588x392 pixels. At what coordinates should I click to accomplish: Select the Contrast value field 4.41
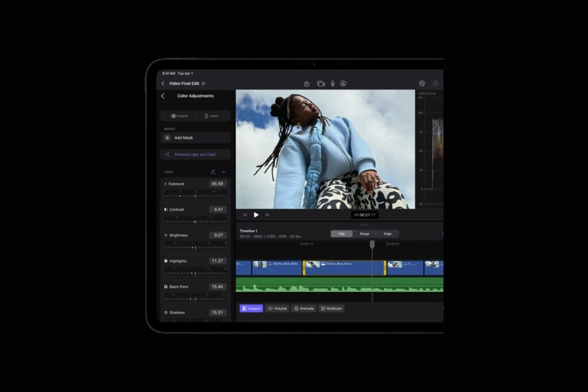coord(218,209)
